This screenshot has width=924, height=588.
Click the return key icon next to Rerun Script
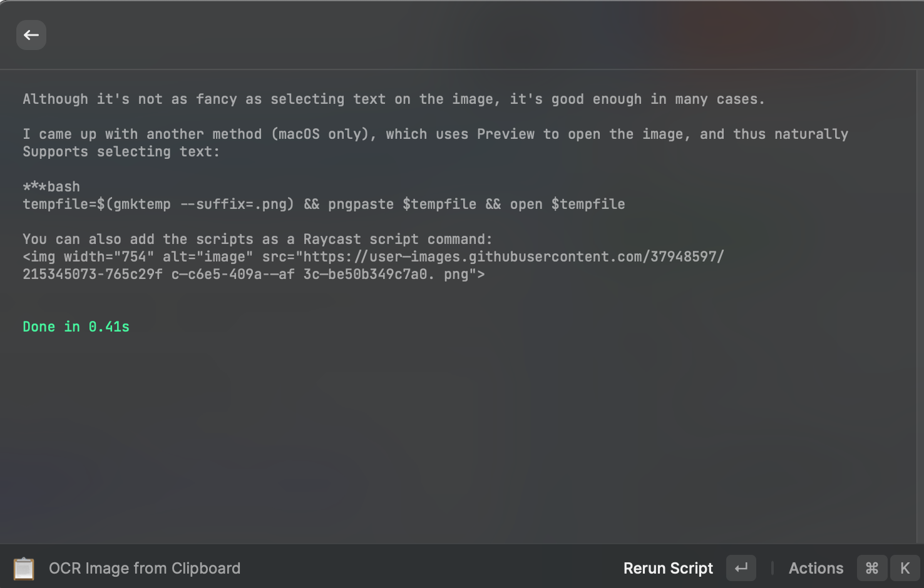741,568
